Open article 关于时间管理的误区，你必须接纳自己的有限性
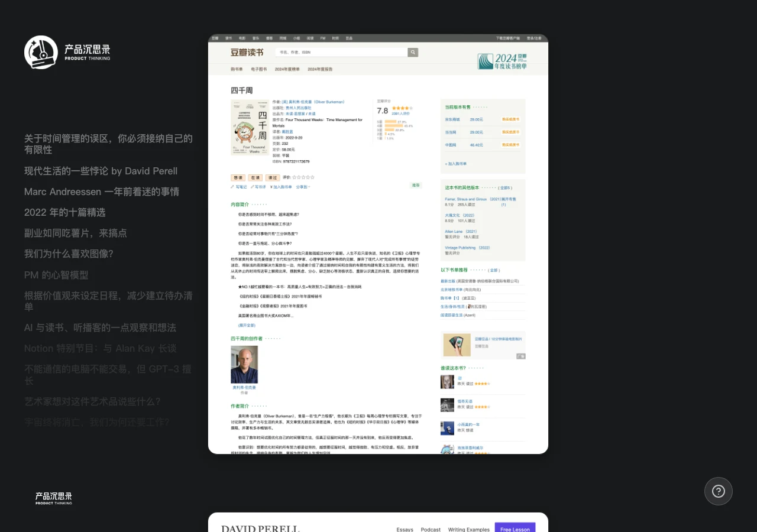 pyautogui.click(x=109, y=144)
